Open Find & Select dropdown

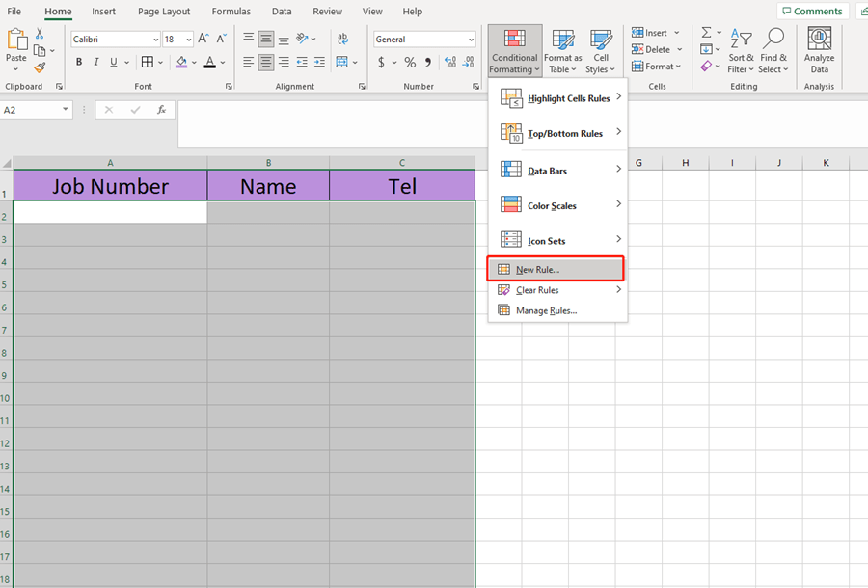tap(773, 50)
